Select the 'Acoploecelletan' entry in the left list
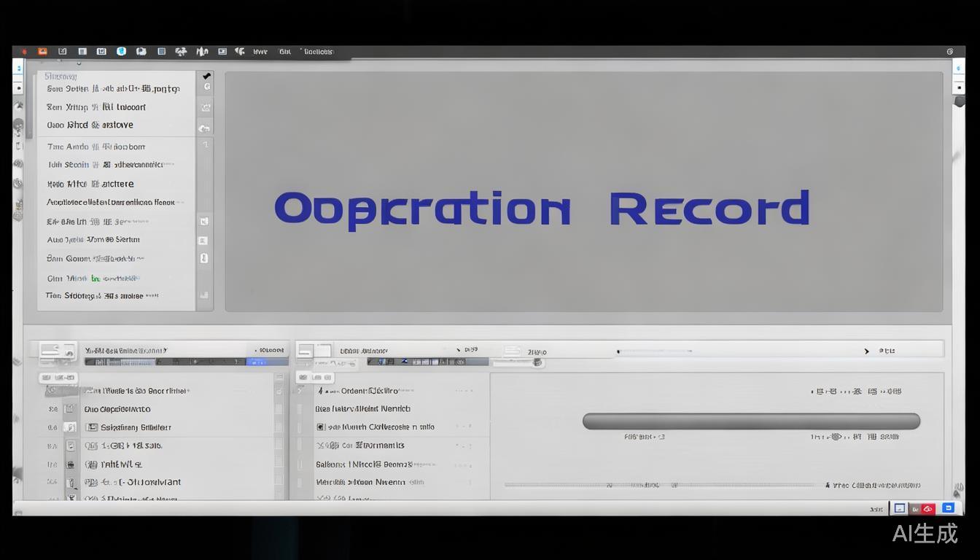The image size is (980, 560). coord(110,202)
